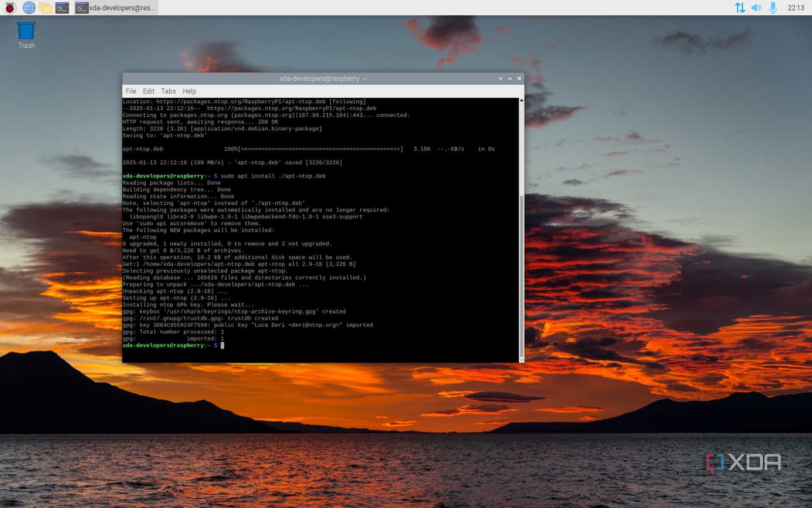Open the Trash on the desktop
The width and height of the screenshot is (812, 508).
point(26,32)
